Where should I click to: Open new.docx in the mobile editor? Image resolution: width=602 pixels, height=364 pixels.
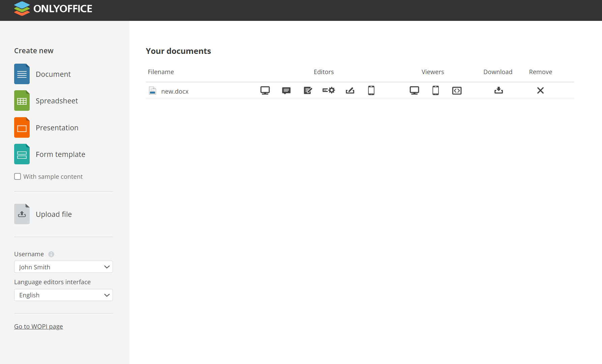[x=371, y=90]
